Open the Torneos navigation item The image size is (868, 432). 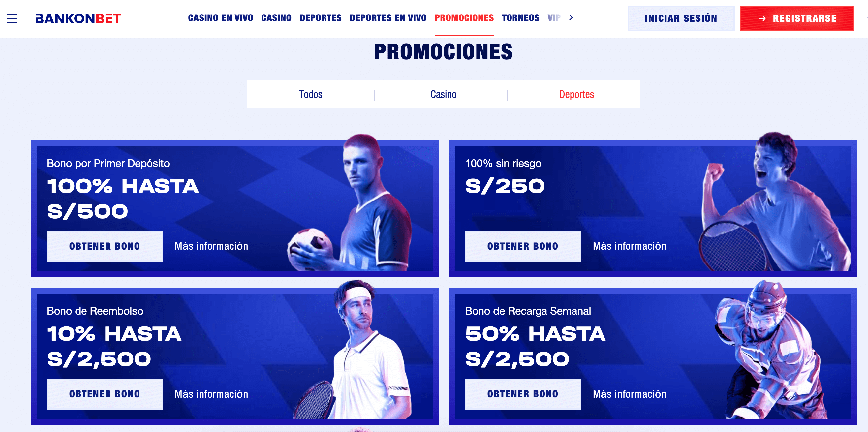pyautogui.click(x=520, y=18)
